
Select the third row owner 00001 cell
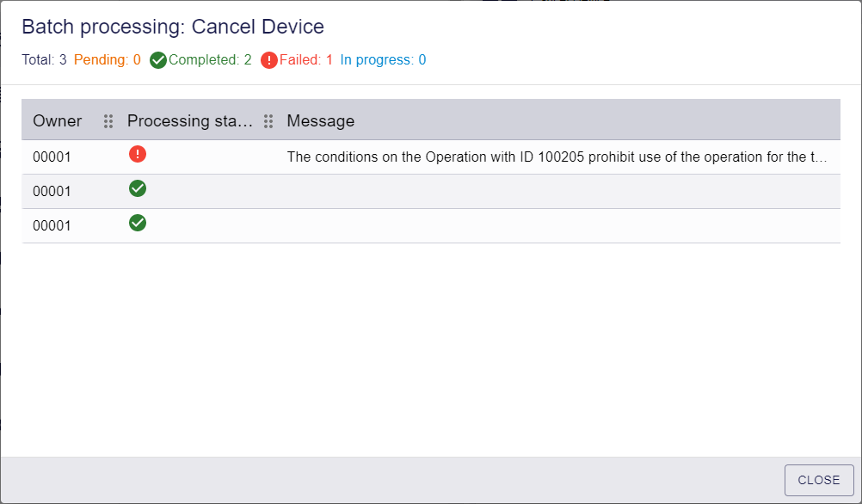click(52, 226)
